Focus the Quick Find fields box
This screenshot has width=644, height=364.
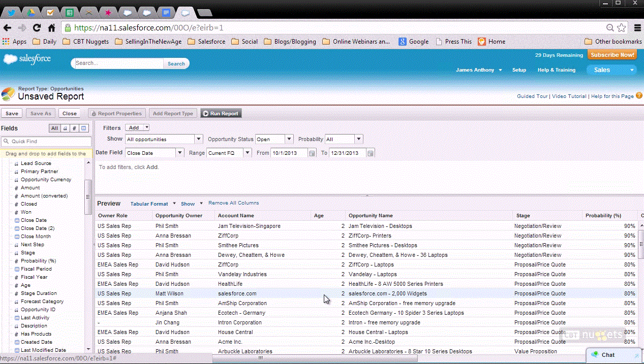[46, 142]
